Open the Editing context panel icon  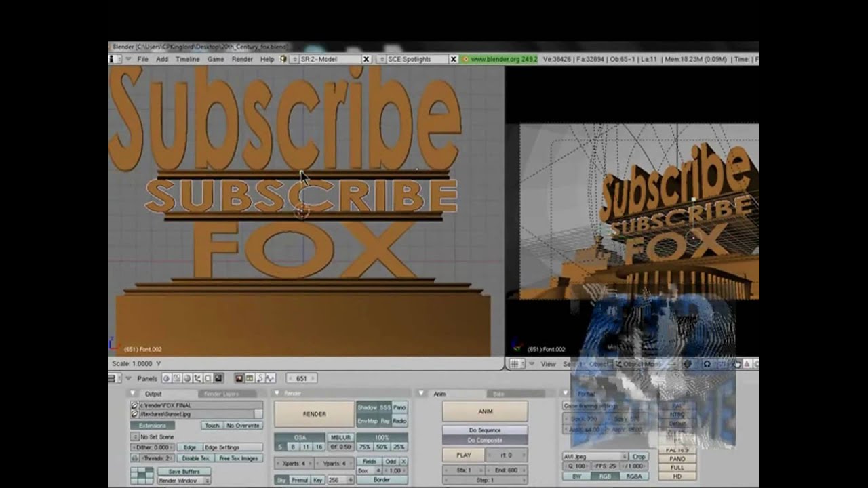coord(208,378)
